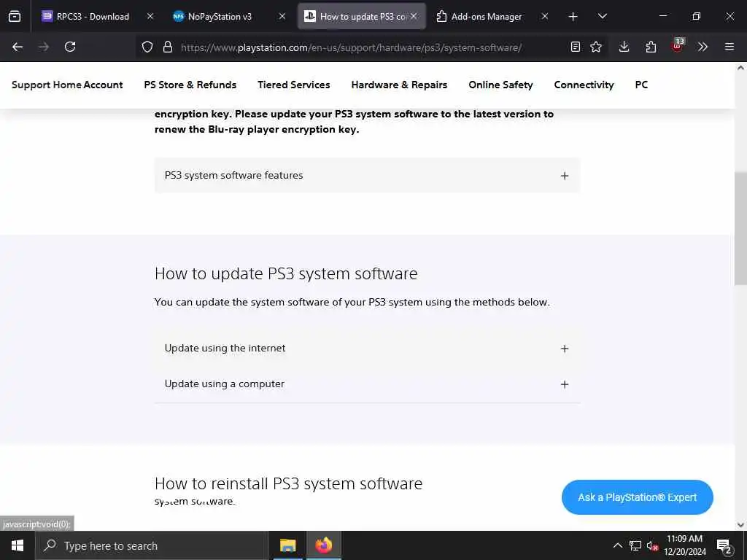List all tabs dropdown arrow
747x560 pixels.
pos(603,16)
